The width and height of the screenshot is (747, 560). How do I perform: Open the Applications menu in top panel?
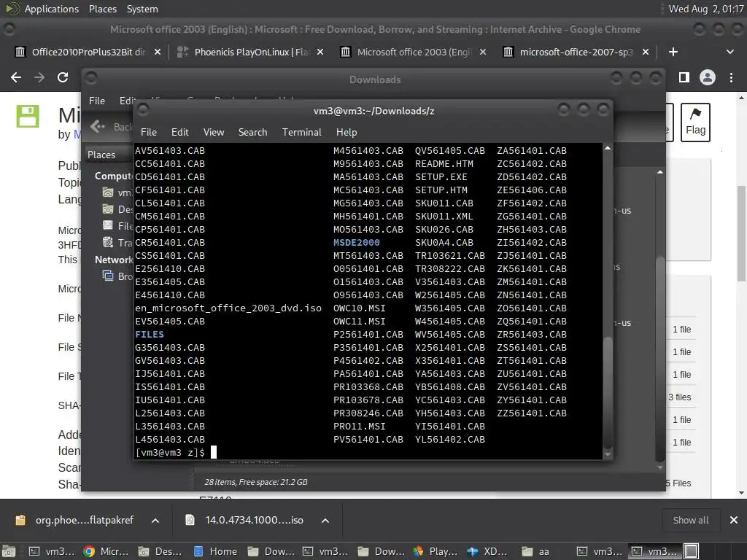tap(52, 9)
